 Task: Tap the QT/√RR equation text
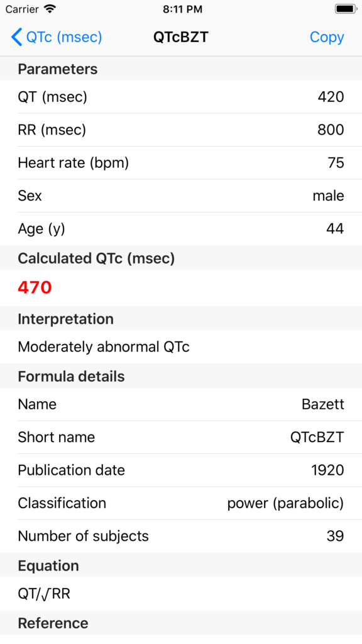pyautogui.click(x=44, y=594)
